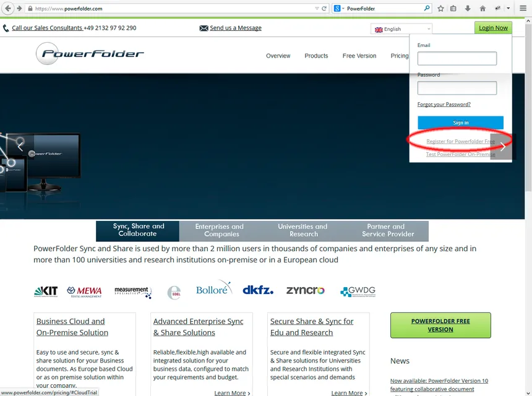Go to the browser home page icon
This screenshot has height=396, width=532.
click(x=483, y=9)
